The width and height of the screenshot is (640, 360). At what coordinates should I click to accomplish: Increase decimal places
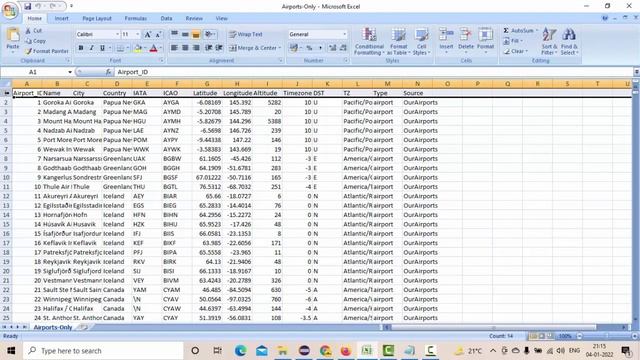(x=332, y=48)
